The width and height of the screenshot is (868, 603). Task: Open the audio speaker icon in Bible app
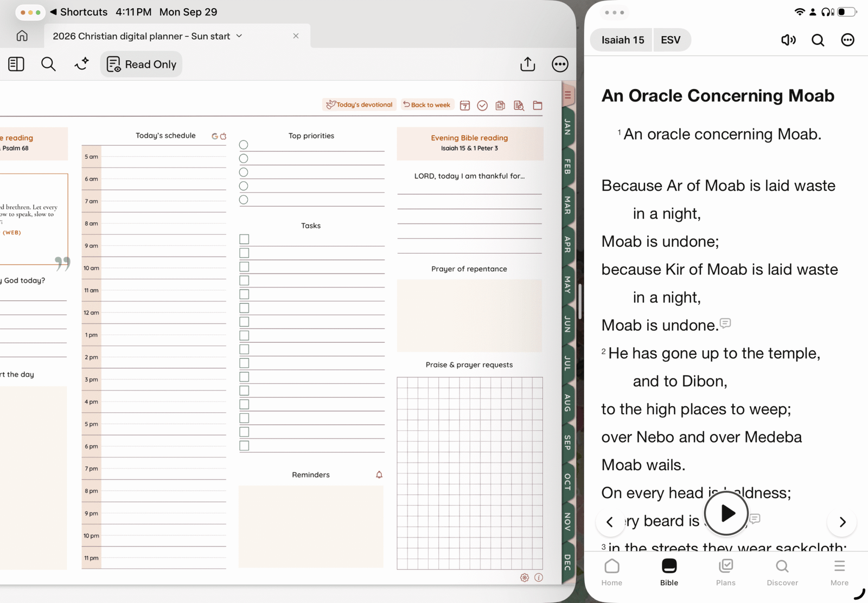[x=788, y=40]
